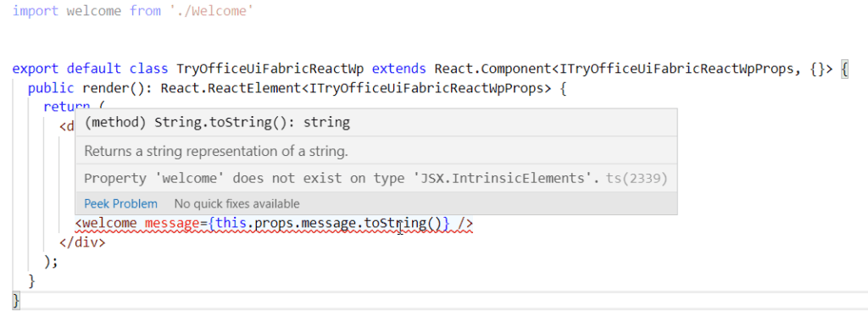This screenshot has width=868, height=333.
Task: Click the 'export' keyword
Action: (x=36, y=69)
